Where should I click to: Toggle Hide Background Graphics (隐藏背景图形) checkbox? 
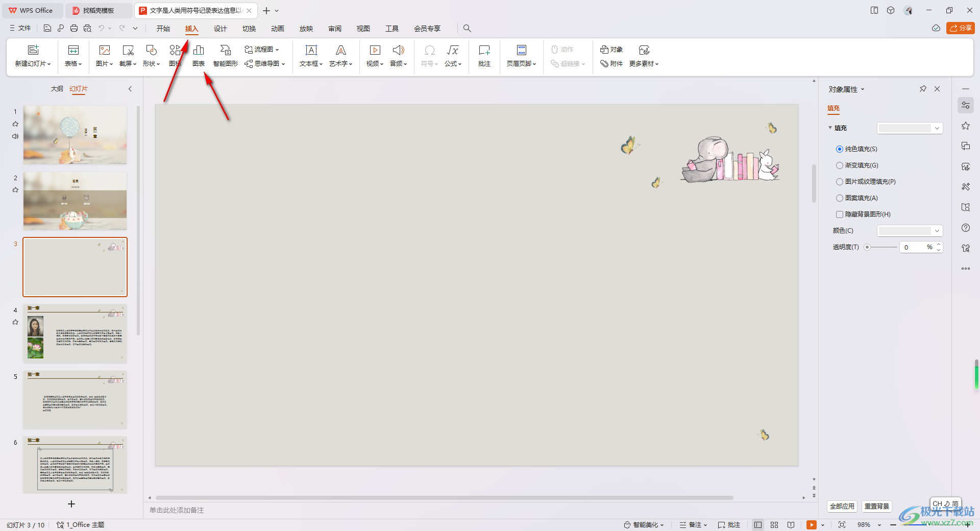click(x=840, y=214)
